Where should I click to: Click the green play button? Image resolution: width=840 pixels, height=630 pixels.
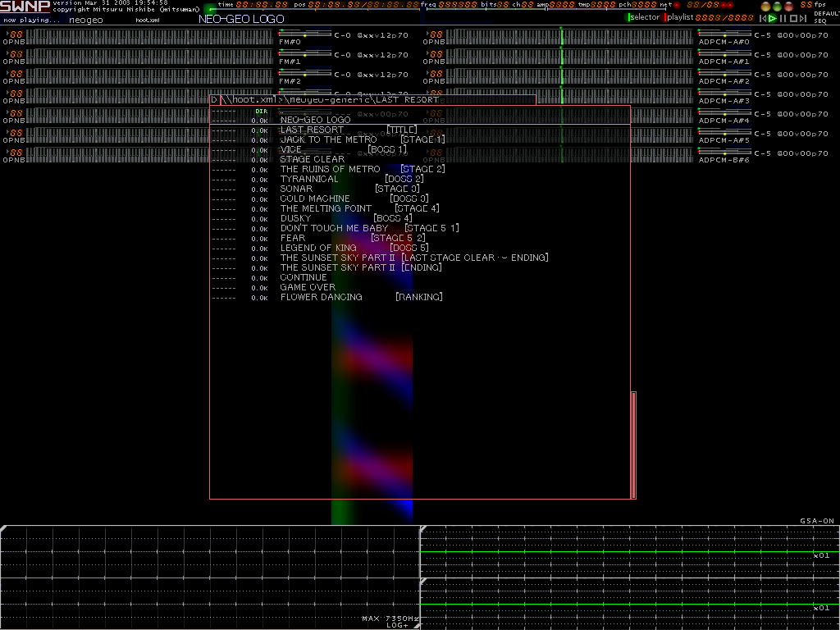tap(773, 19)
